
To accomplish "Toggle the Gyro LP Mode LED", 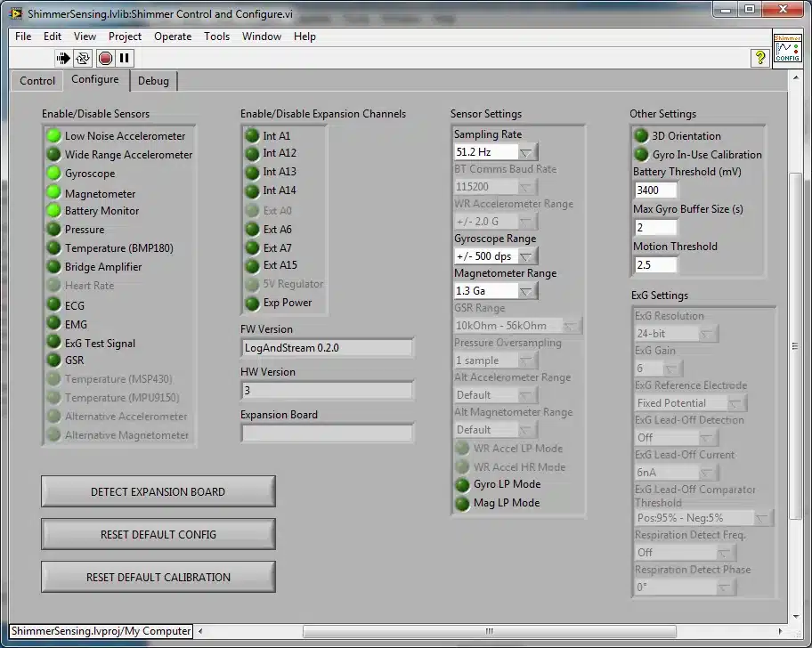I will [x=462, y=485].
